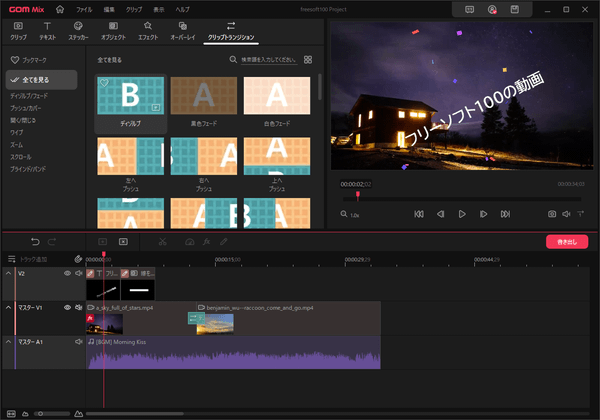Open the ファイル menu

84,9
